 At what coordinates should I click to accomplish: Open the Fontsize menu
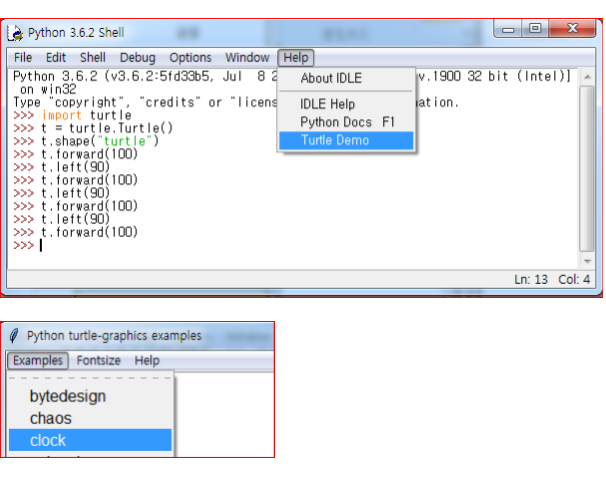[x=99, y=361]
